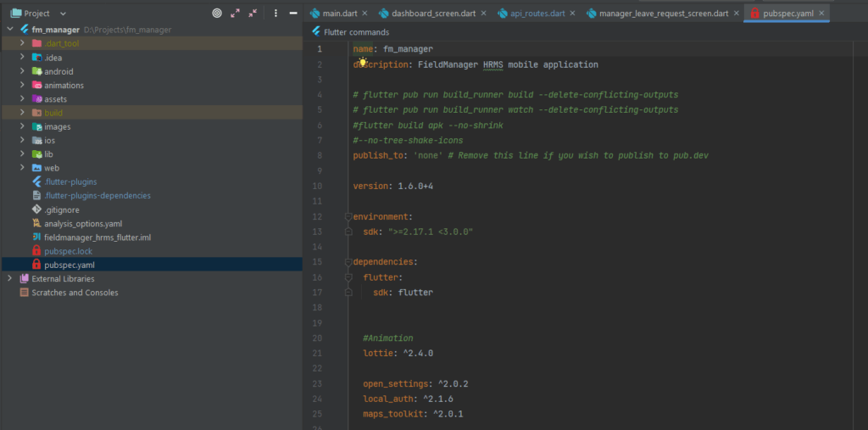Click the 'maps_toolkit: ^2.0.1' line
The image size is (868, 430).
[413, 414]
